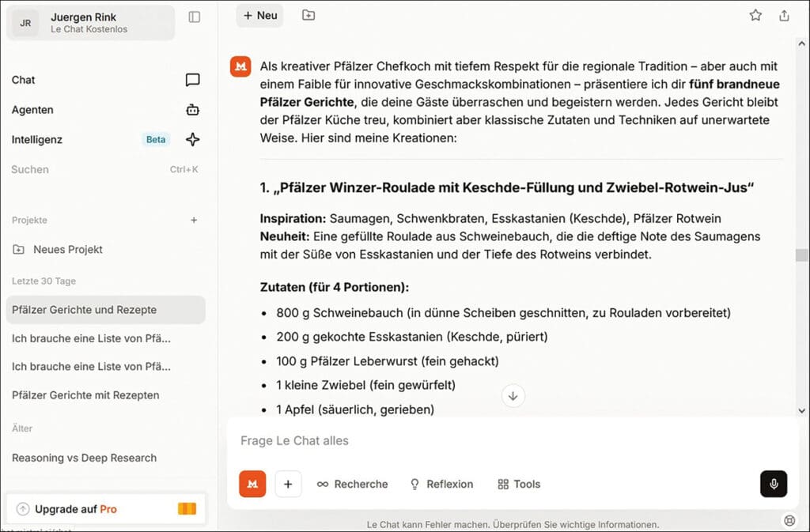Click the microphone voice input button
The width and height of the screenshot is (810, 532).
click(773, 484)
